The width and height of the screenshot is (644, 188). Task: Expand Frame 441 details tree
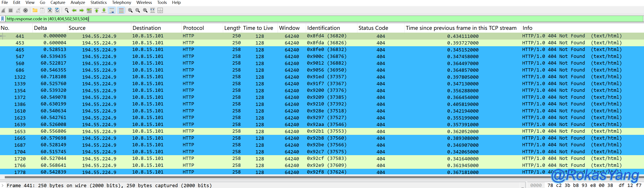coord(3,185)
